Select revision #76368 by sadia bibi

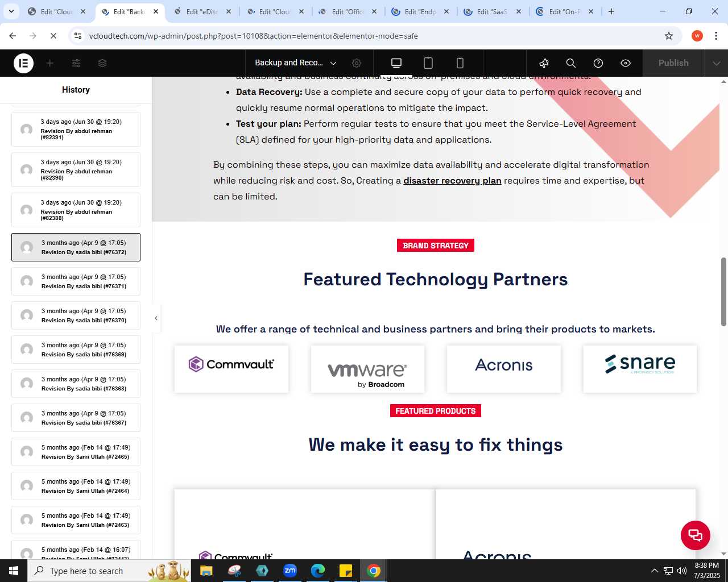click(x=76, y=384)
